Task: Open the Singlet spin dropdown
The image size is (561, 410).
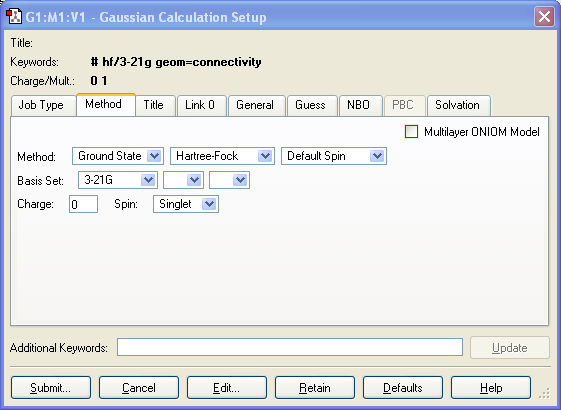Action: click(x=186, y=204)
